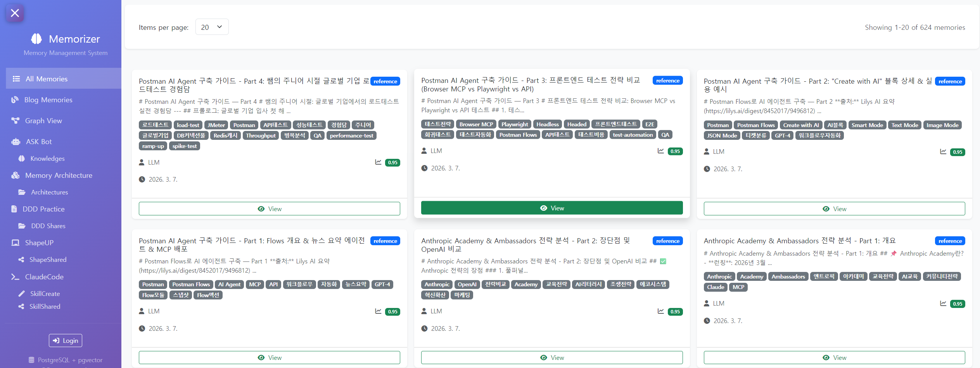Image resolution: width=980 pixels, height=368 pixels.
Task: Click the Memorizer brain logo icon
Action: click(36, 39)
